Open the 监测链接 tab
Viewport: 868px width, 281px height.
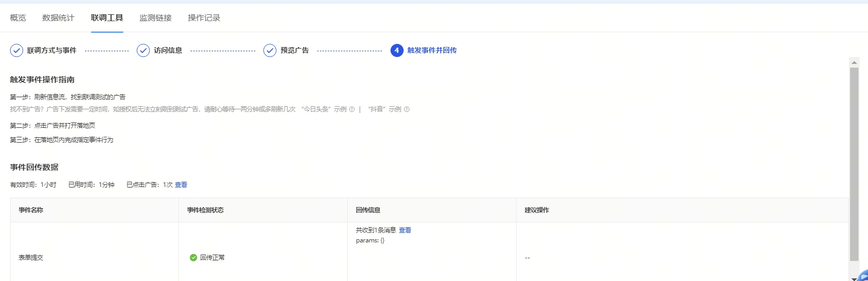[155, 18]
